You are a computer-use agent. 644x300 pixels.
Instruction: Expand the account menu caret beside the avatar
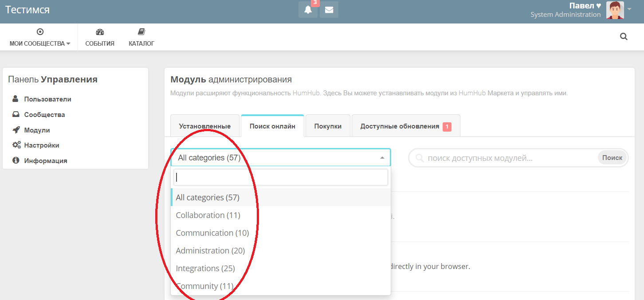click(x=629, y=9)
